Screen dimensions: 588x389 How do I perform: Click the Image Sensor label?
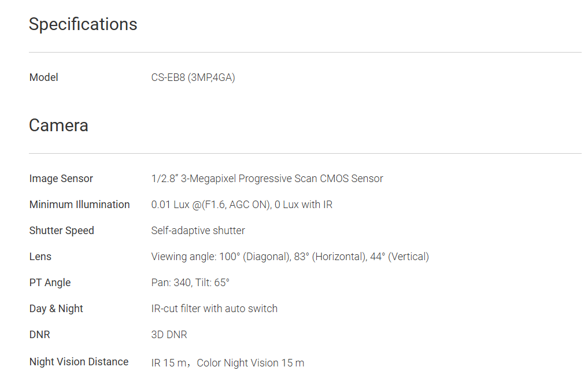click(61, 179)
